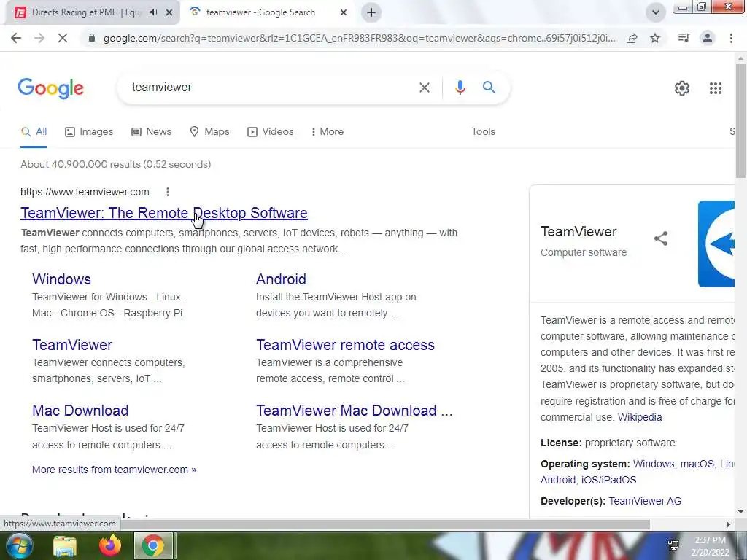
Task: Click the TeamViewer logo thumbnail
Action: [716, 244]
